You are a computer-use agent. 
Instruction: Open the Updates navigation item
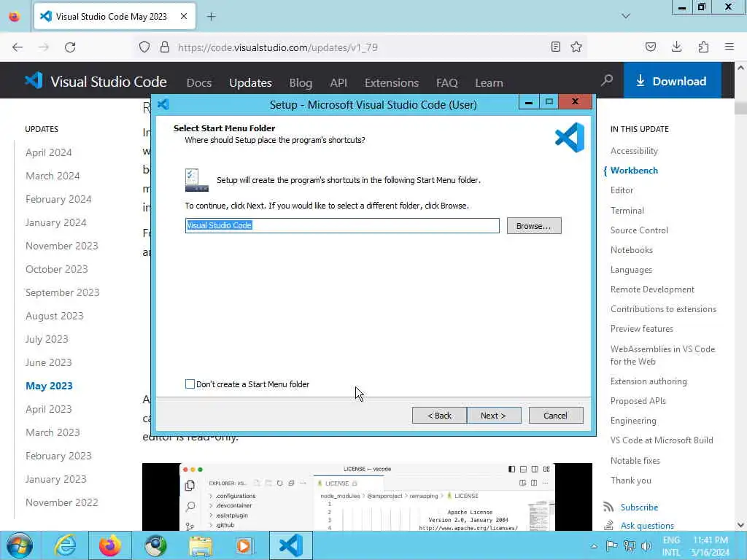point(251,83)
